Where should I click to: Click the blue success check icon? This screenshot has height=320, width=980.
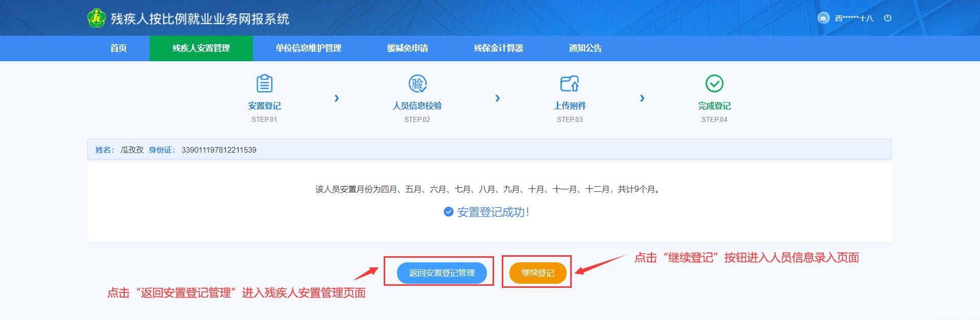point(448,212)
